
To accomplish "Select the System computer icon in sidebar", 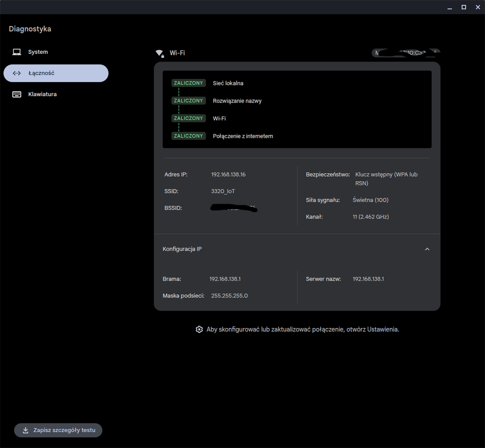I will click(x=17, y=52).
